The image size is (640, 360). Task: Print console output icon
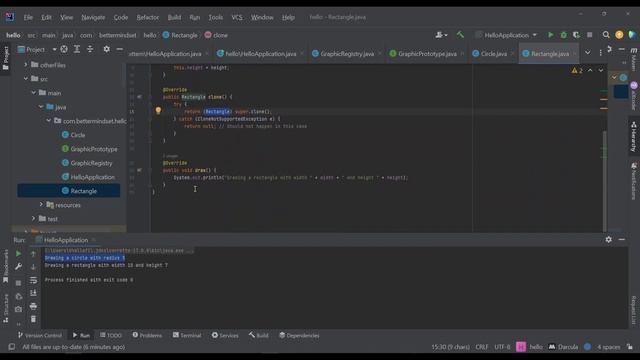pos(33,306)
